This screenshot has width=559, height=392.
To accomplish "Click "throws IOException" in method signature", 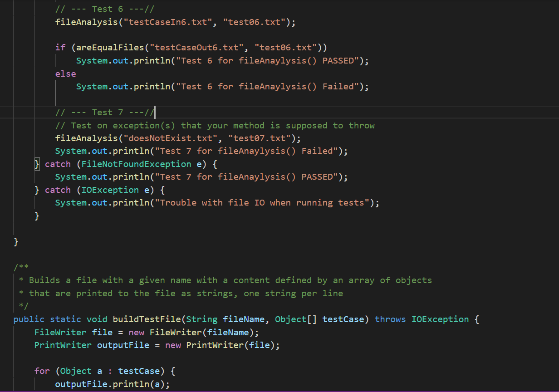I will click(422, 319).
